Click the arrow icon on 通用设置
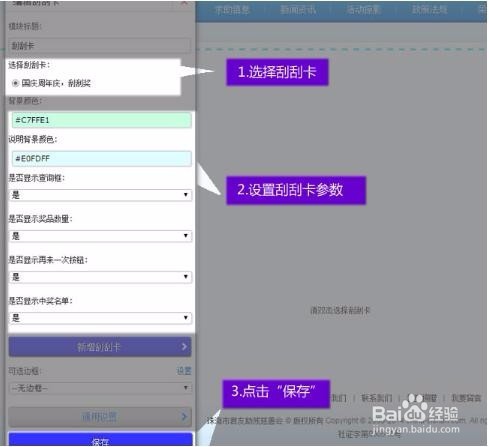This screenshot has height=447, width=489. click(184, 416)
